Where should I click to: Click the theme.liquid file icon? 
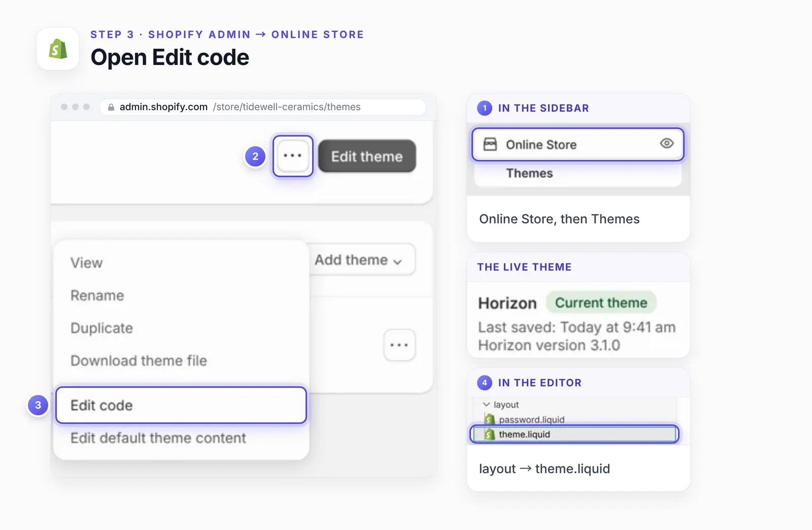point(489,435)
